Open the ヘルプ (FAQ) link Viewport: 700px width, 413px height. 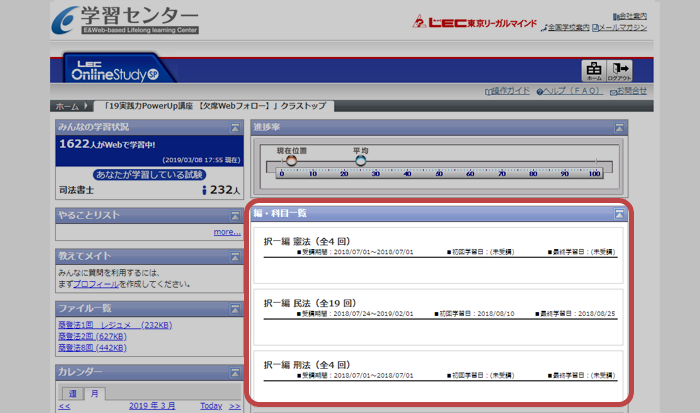click(570, 91)
